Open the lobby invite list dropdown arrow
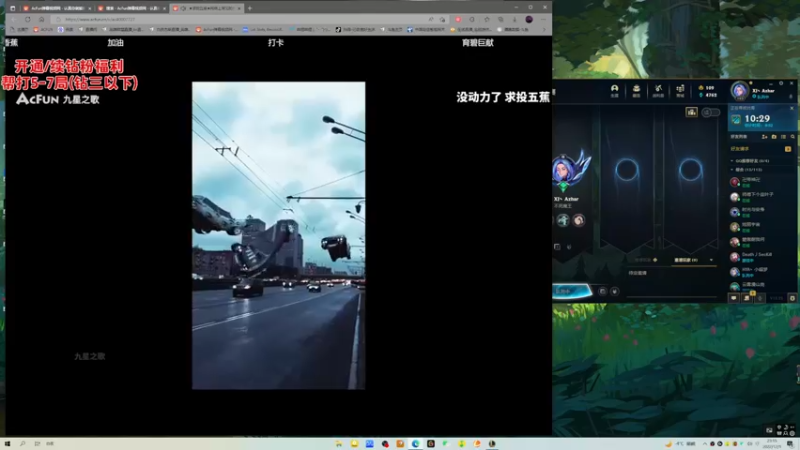 (711, 260)
